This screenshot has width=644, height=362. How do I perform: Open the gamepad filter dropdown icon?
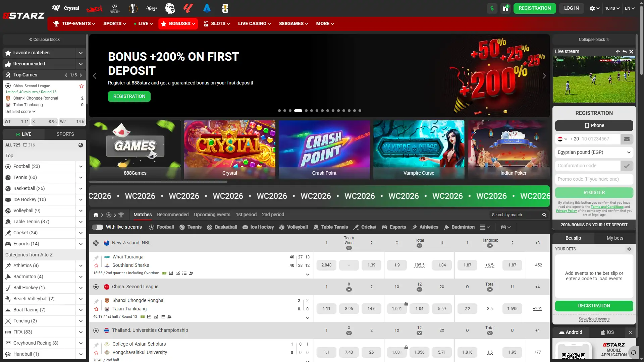[x=505, y=227]
